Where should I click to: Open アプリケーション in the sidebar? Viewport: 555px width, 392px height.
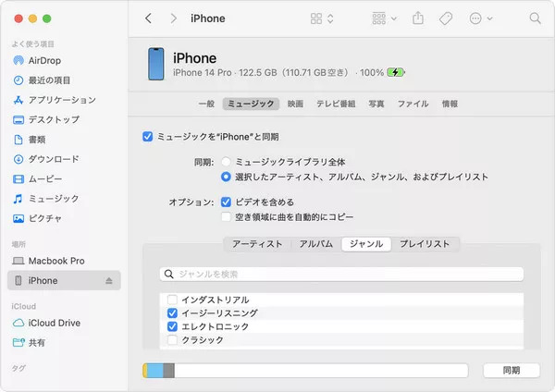tap(55, 100)
